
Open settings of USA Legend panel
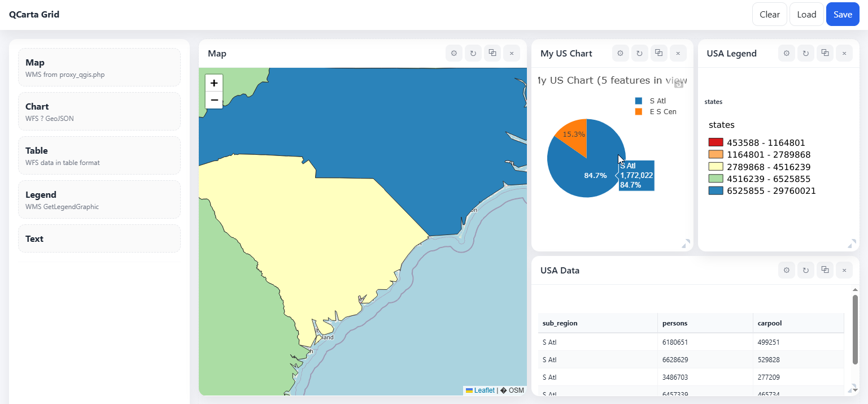click(786, 53)
